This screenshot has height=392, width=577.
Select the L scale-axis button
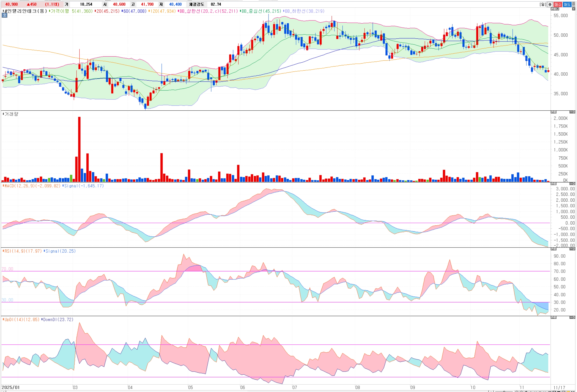(552, 9)
